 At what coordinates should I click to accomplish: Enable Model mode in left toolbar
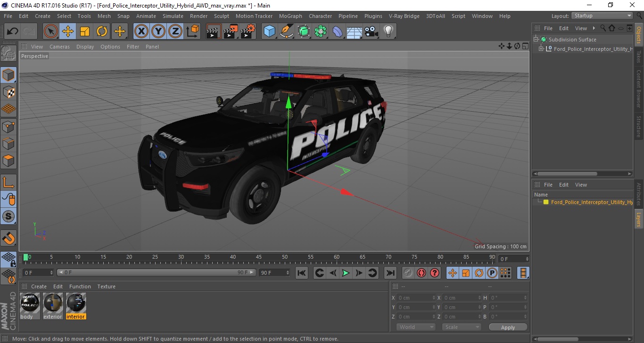8,75
